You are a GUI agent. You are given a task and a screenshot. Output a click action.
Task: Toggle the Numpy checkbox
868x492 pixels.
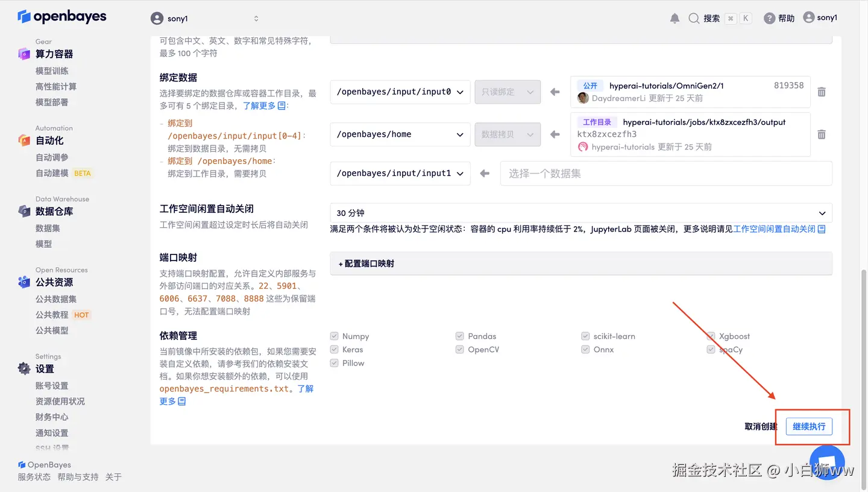point(335,336)
